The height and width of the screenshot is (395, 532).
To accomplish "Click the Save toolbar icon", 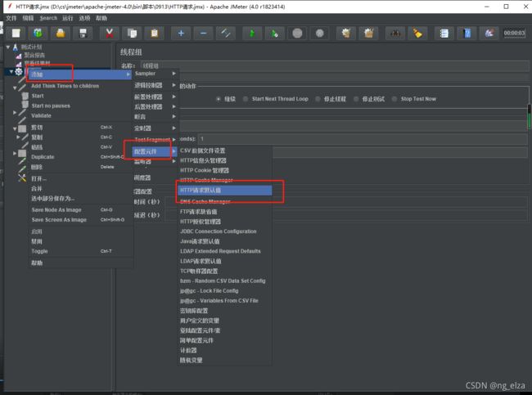I will (83, 34).
